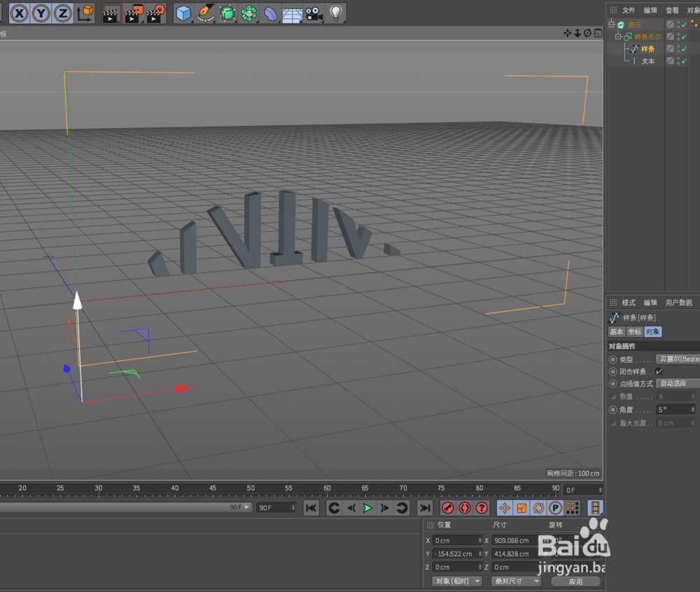Select the X-axis lock icon in toolbar
The image size is (700, 592).
(19, 13)
